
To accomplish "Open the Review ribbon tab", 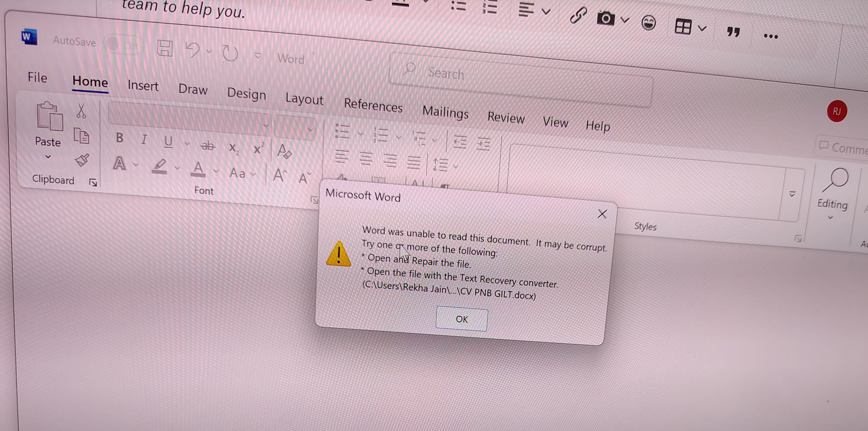I will pos(507,118).
